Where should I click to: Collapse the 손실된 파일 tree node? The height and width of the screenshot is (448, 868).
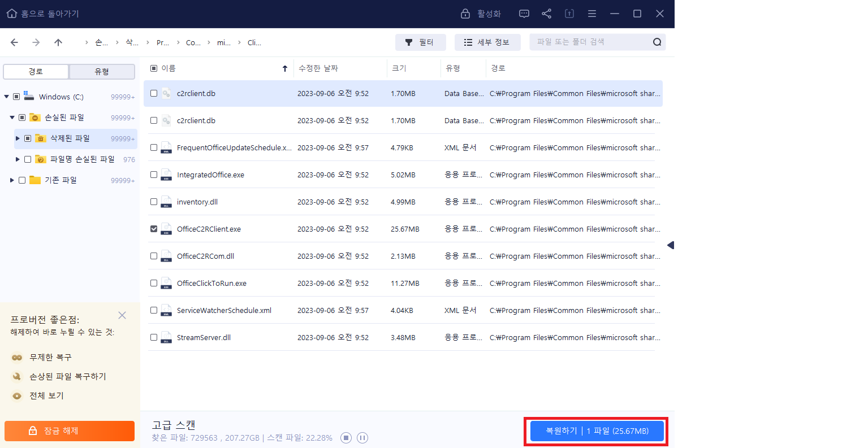click(12, 117)
